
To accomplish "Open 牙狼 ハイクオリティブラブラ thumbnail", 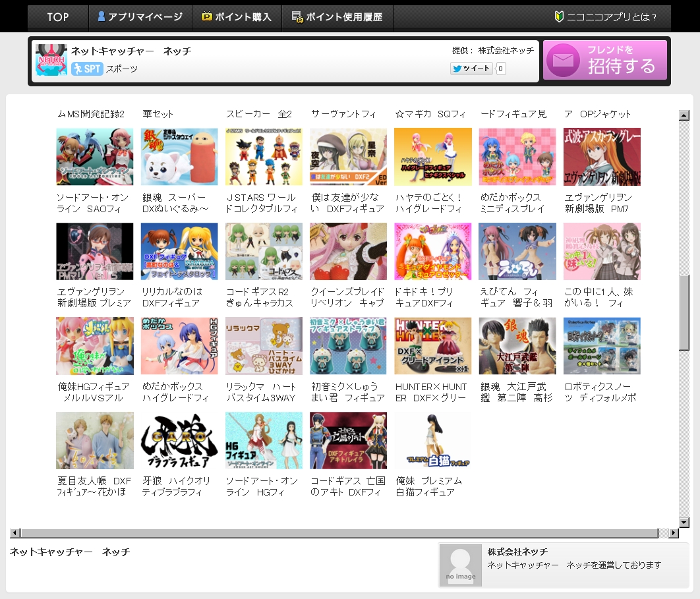I will pyautogui.click(x=179, y=441).
